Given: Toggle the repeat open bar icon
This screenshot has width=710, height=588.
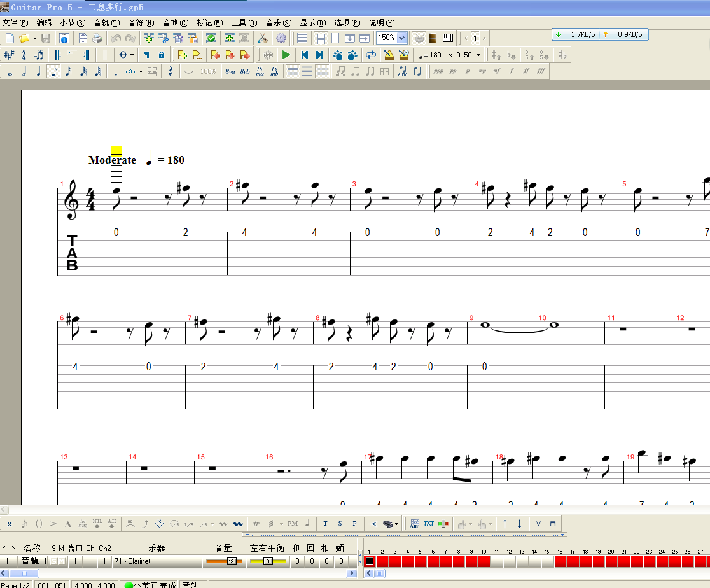Looking at the screenshot, I should pyautogui.click(x=57, y=55).
